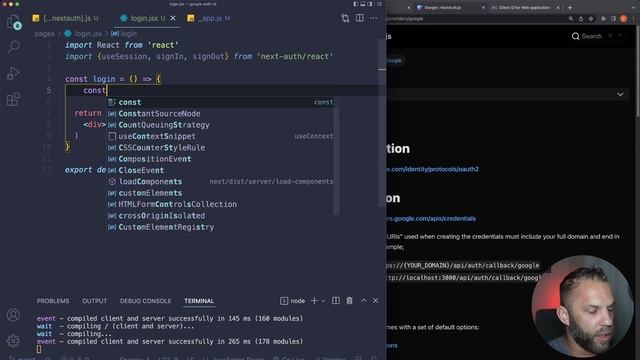This screenshot has width=640, height=360.
Task: Switch to the PROBLEMS panel tab
Action: pos(53,301)
